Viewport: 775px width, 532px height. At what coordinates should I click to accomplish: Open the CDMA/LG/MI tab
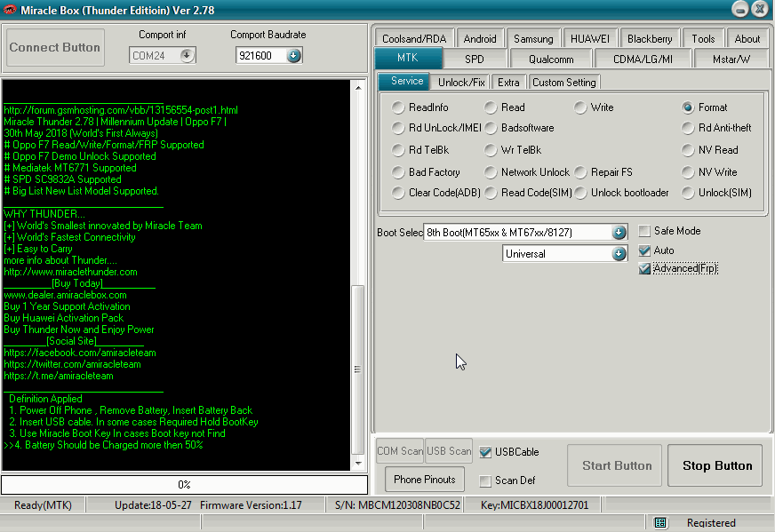(x=643, y=60)
